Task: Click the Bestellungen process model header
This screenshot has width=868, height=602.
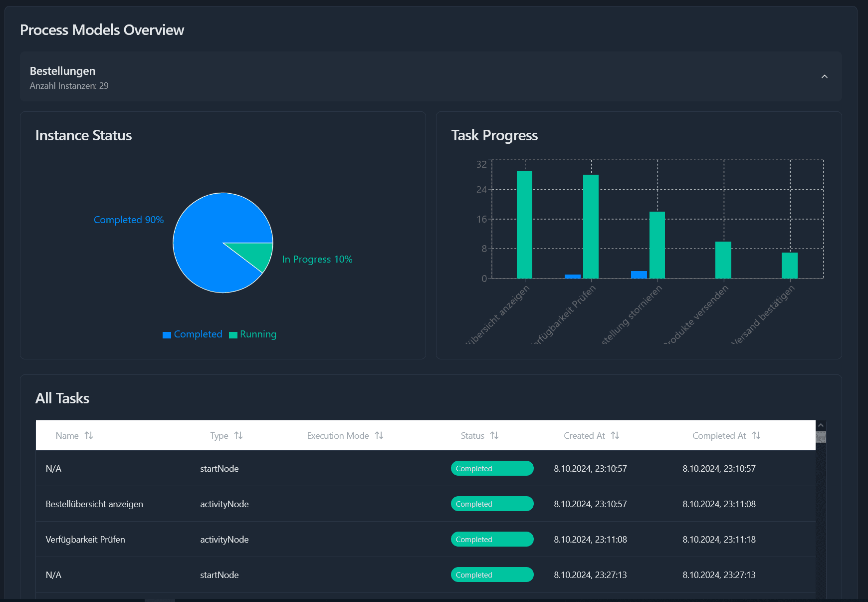Action: pyautogui.click(x=431, y=76)
